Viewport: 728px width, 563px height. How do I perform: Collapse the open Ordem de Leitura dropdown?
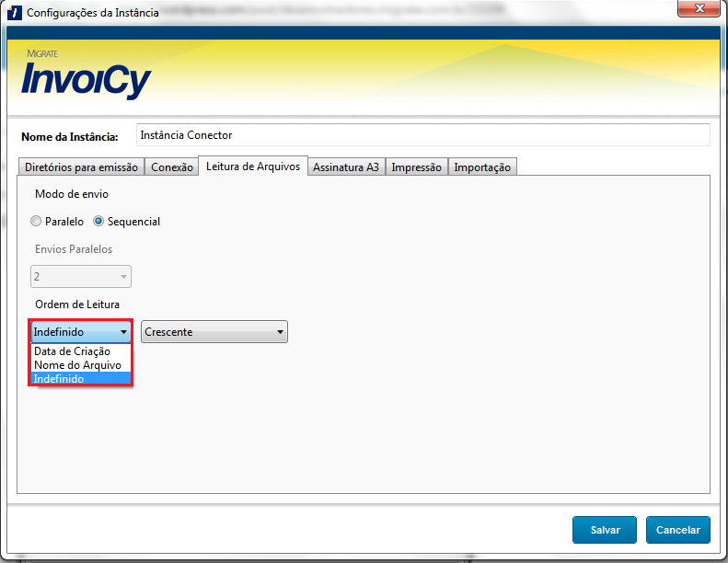[x=81, y=332]
